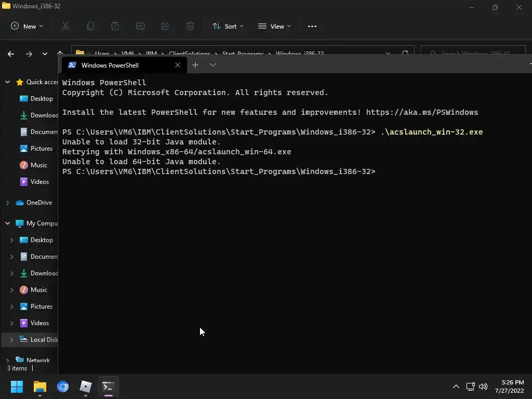Click the Copy icon in Explorer toolbar
The image size is (532, 399).
tap(90, 26)
